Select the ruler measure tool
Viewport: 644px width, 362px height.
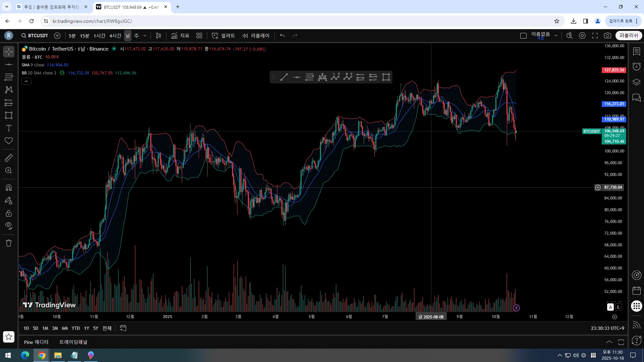[x=9, y=158]
